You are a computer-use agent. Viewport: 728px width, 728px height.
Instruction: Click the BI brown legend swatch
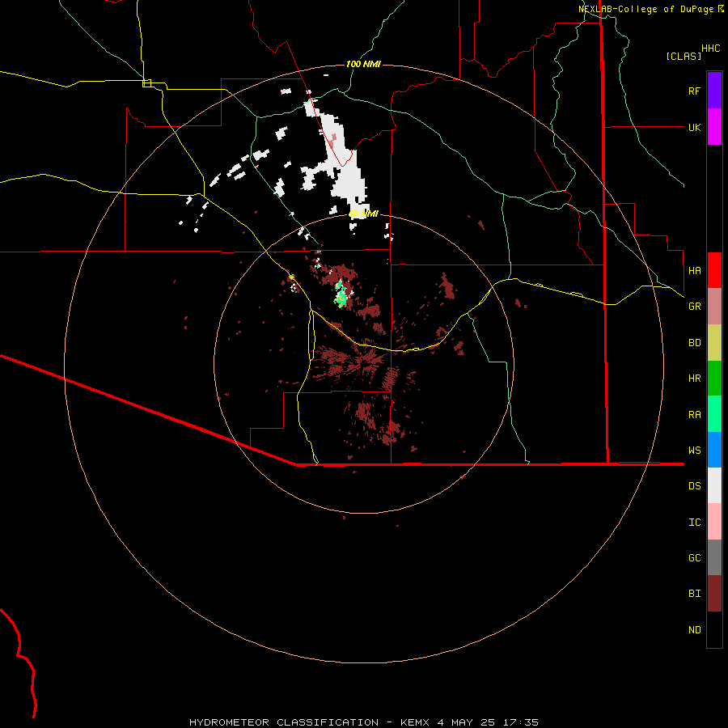click(x=714, y=594)
